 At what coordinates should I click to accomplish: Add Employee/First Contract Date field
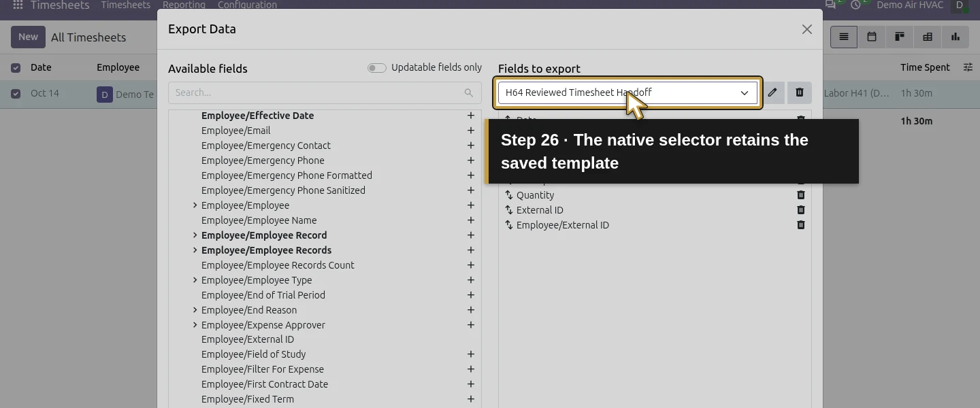tap(470, 384)
